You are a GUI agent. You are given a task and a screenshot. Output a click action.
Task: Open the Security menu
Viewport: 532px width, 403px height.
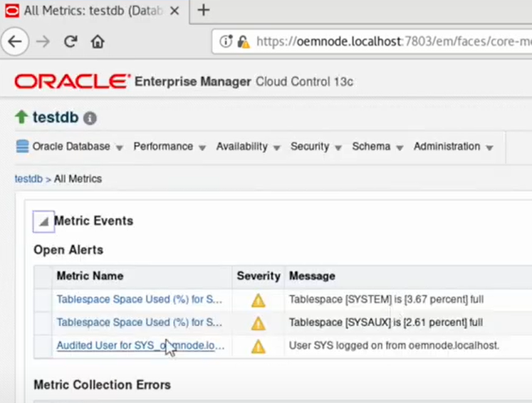pos(310,147)
